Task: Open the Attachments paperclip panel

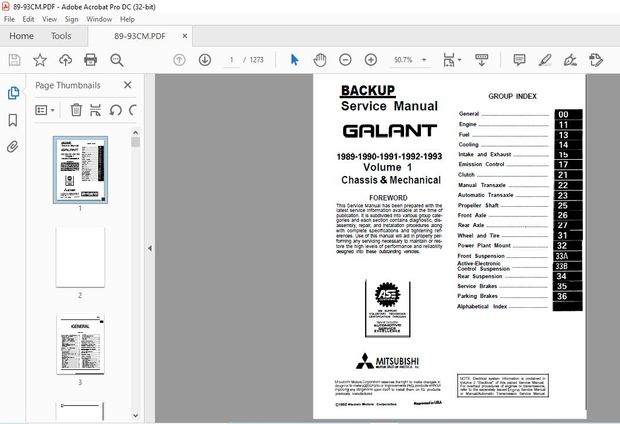Action: pyautogui.click(x=13, y=147)
